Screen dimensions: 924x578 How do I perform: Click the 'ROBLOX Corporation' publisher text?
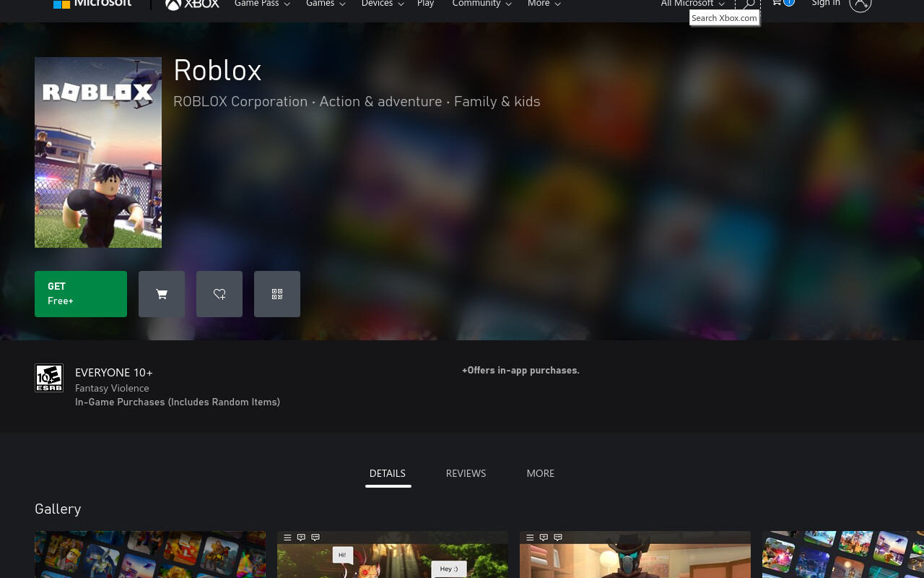tap(240, 102)
